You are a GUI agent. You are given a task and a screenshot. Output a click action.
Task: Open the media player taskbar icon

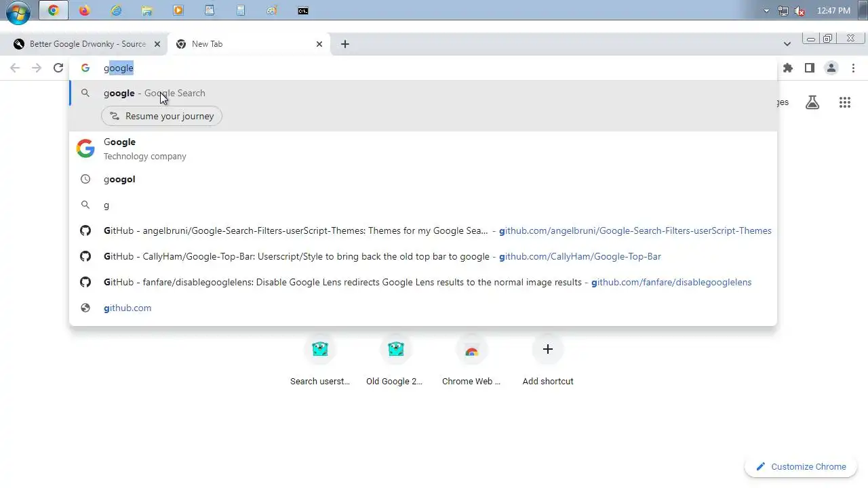(178, 10)
